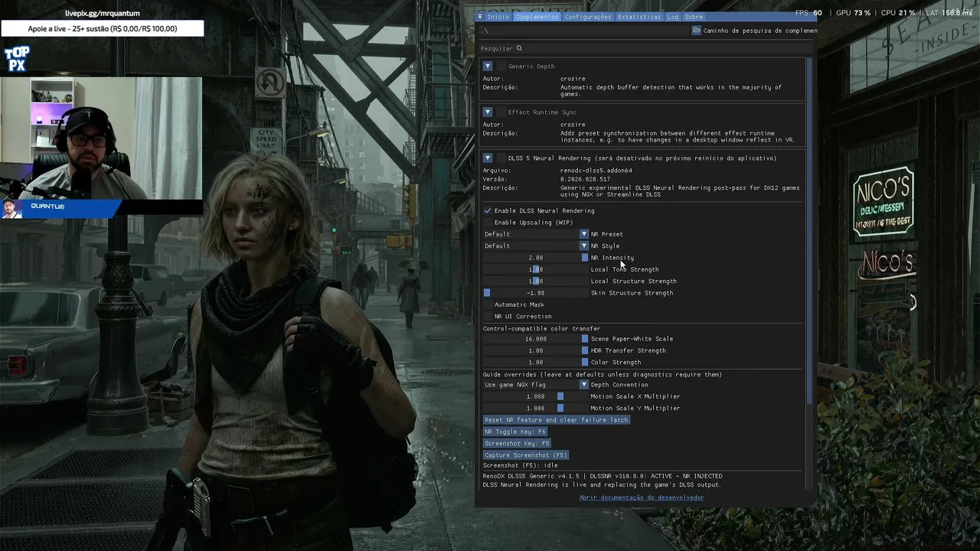The image size is (980, 551).
Task: Click the 'Effect Runtime Sync' add-on title
Action: 542,112
